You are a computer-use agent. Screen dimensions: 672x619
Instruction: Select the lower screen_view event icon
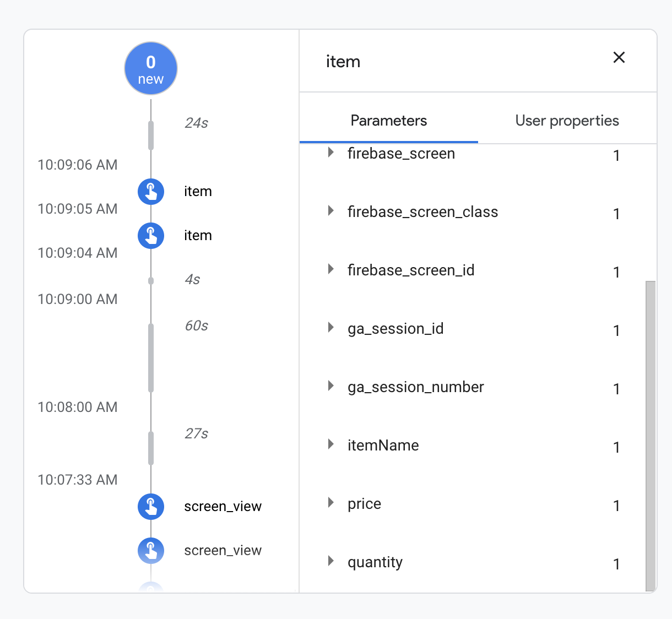point(150,551)
